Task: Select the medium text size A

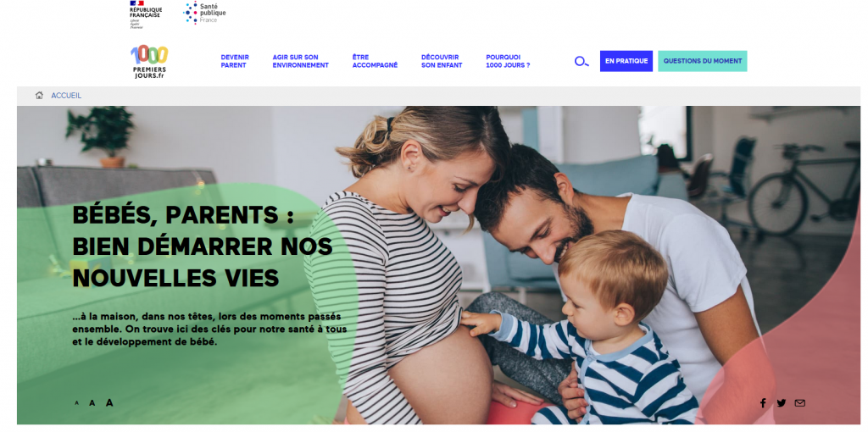Action: point(92,402)
